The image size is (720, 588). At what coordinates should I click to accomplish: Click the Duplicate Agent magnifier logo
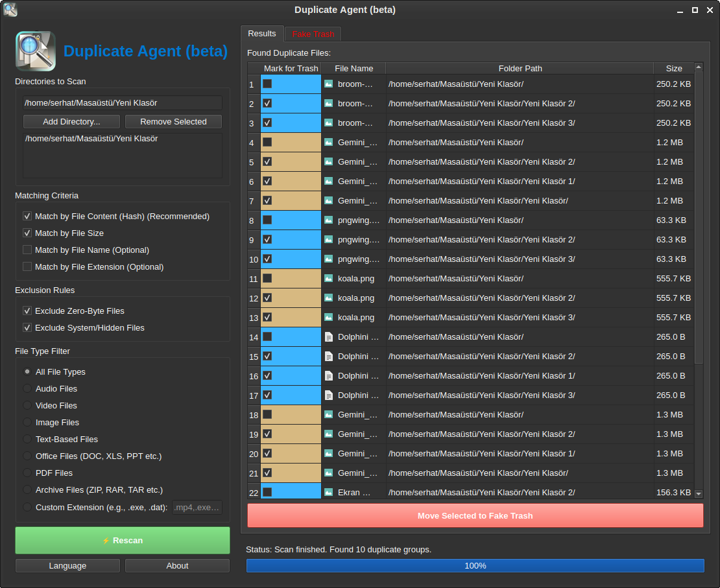(36, 51)
